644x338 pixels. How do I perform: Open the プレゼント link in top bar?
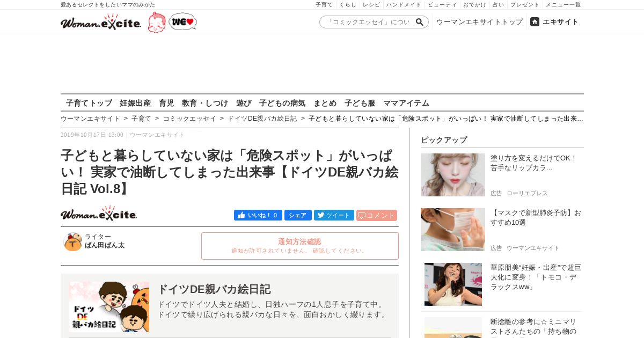point(525,4)
